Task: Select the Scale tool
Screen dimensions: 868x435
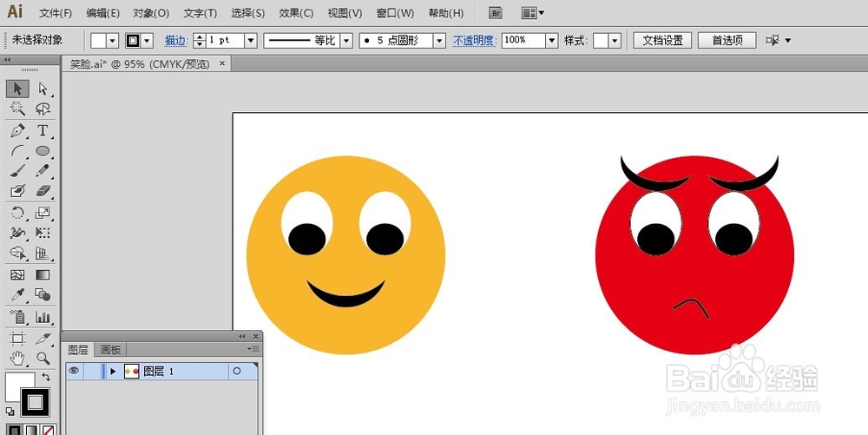Action: click(43, 213)
